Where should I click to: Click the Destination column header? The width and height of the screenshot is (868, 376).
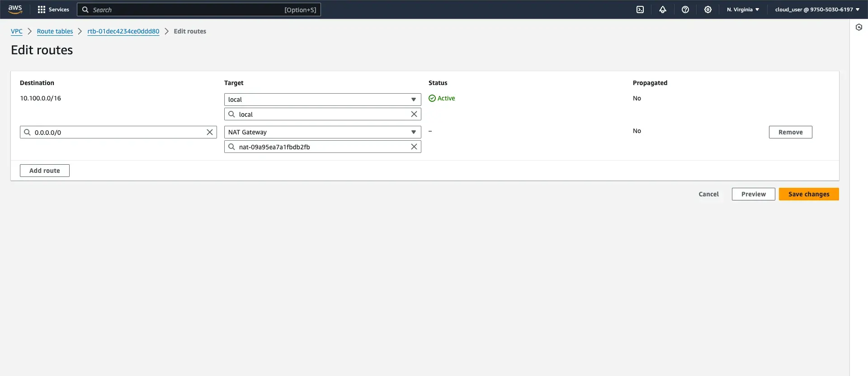tap(37, 83)
